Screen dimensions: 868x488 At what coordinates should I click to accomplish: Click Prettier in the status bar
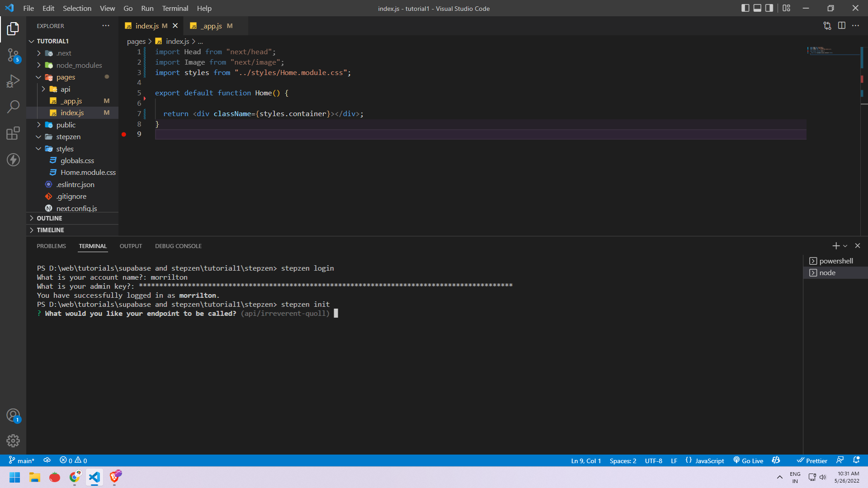[x=812, y=460]
